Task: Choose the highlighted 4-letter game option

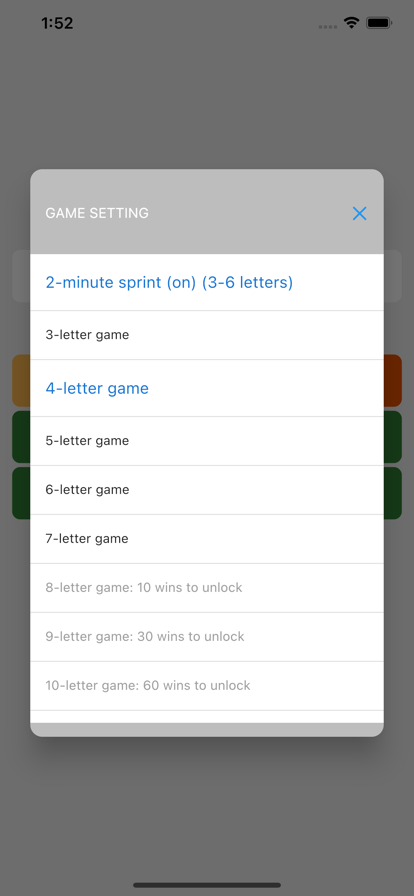Action: [207, 388]
